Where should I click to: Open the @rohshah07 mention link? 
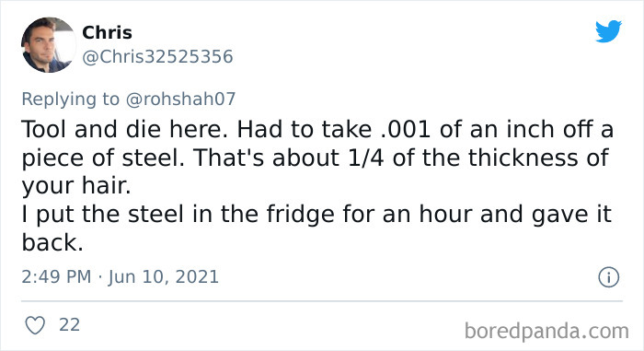(180, 99)
